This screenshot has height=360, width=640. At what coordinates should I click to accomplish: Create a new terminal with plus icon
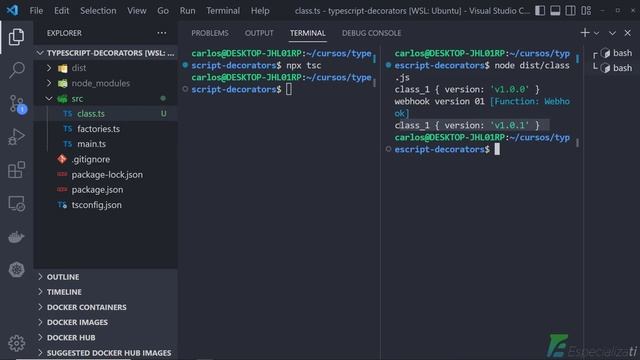tap(585, 33)
